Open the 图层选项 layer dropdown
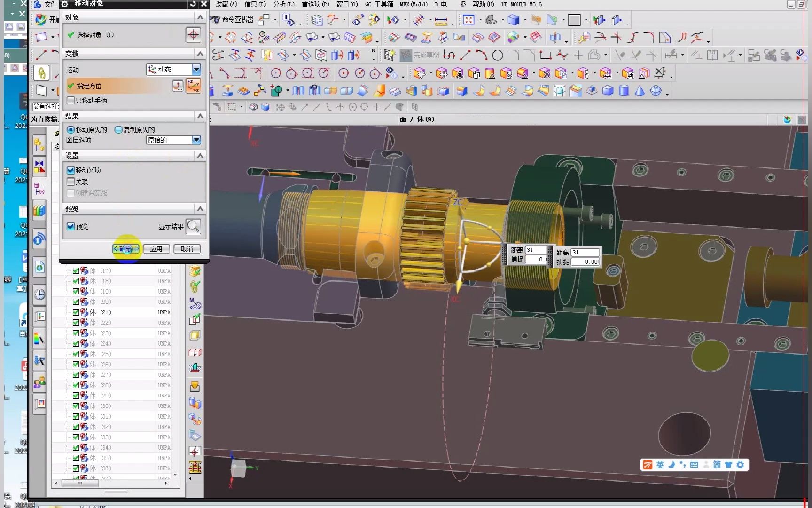812x508 pixels. tap(196, 140)
